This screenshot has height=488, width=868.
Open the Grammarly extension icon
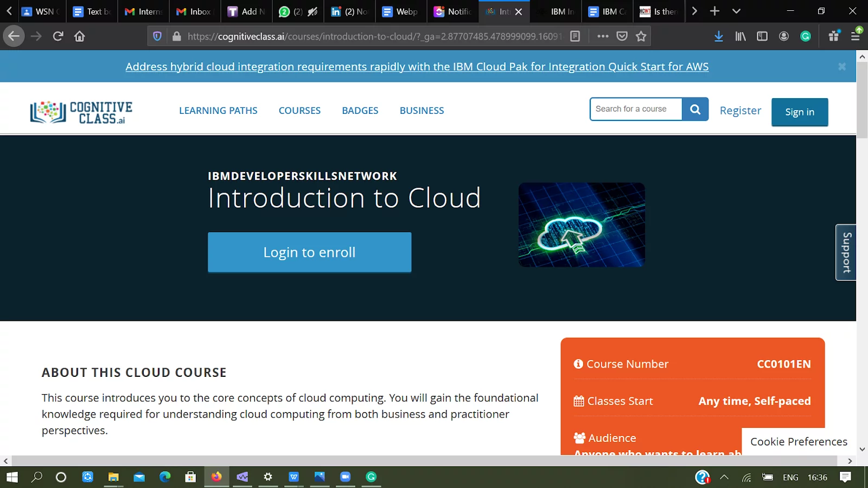806,36
